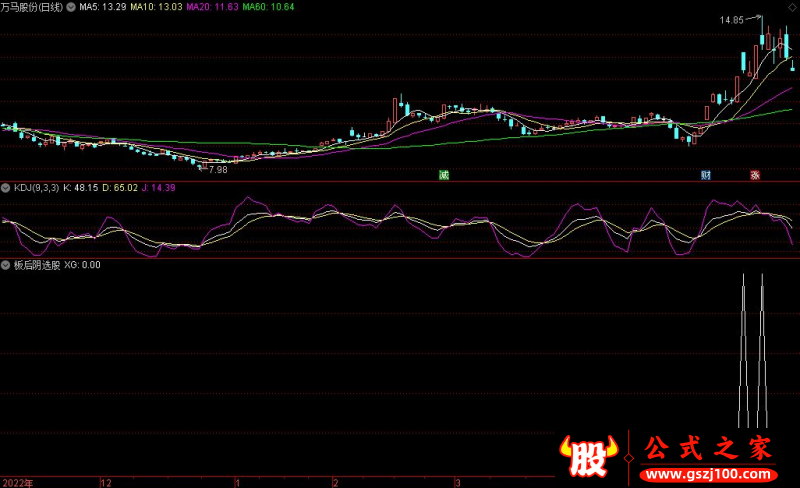Open the KDJ indicator dropdown arrow
800x488 pixels.
6,187
